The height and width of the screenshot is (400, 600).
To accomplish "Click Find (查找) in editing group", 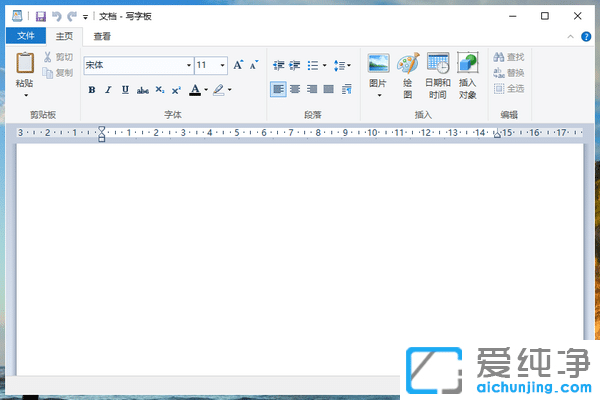I will pyautogui.click(x=509, y=57).
